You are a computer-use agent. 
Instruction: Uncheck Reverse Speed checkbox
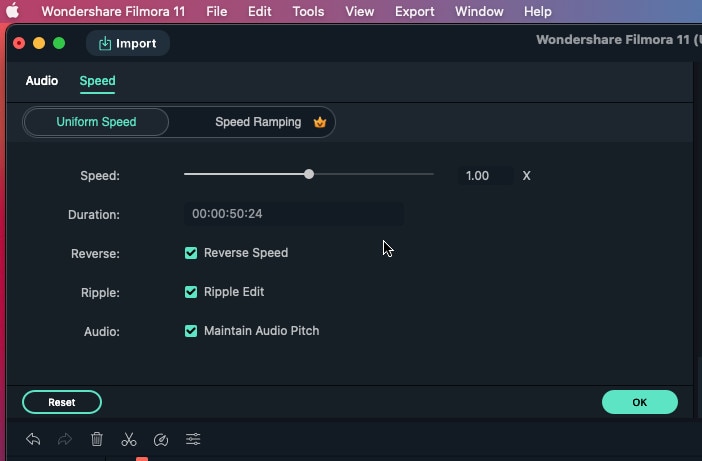pyautogui.click(x=191, y=253)
